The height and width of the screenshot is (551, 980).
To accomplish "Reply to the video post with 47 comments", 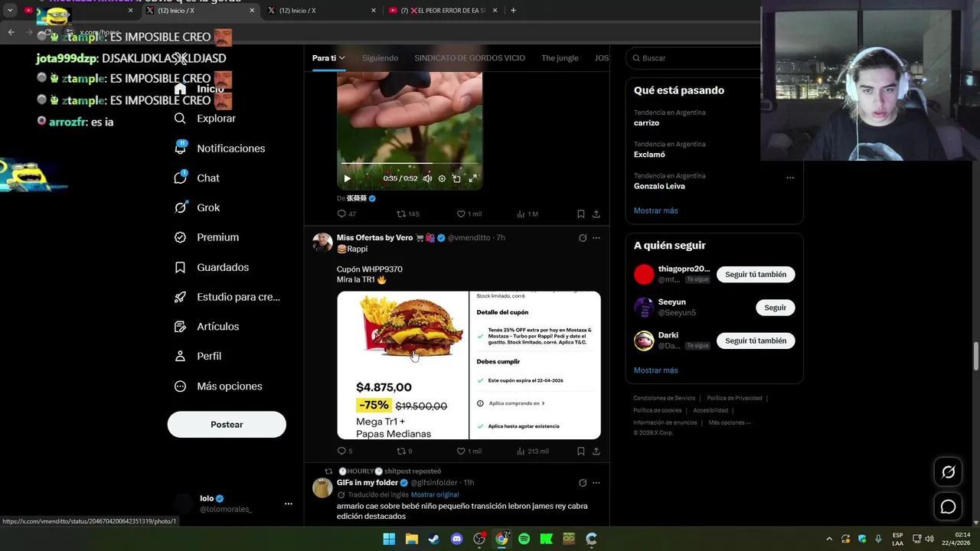I will (347, 214).
